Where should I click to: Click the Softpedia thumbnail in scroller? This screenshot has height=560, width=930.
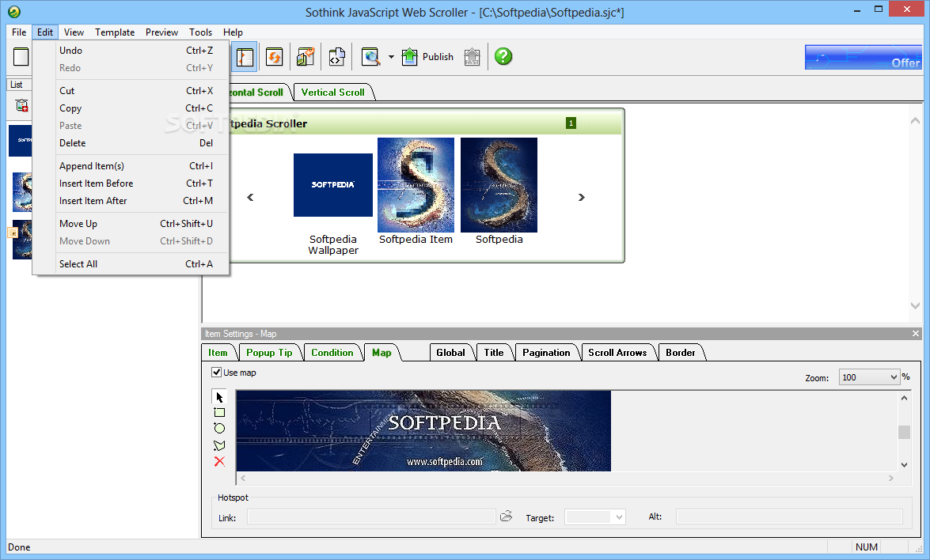pos(499,185)
